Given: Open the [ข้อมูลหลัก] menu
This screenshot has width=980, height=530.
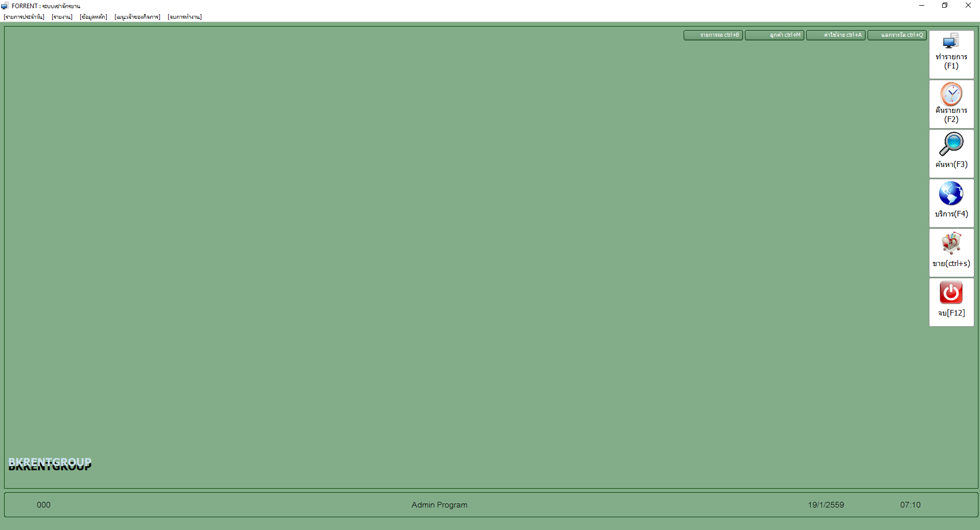Looking at the screenshot, I should point(94,17).
